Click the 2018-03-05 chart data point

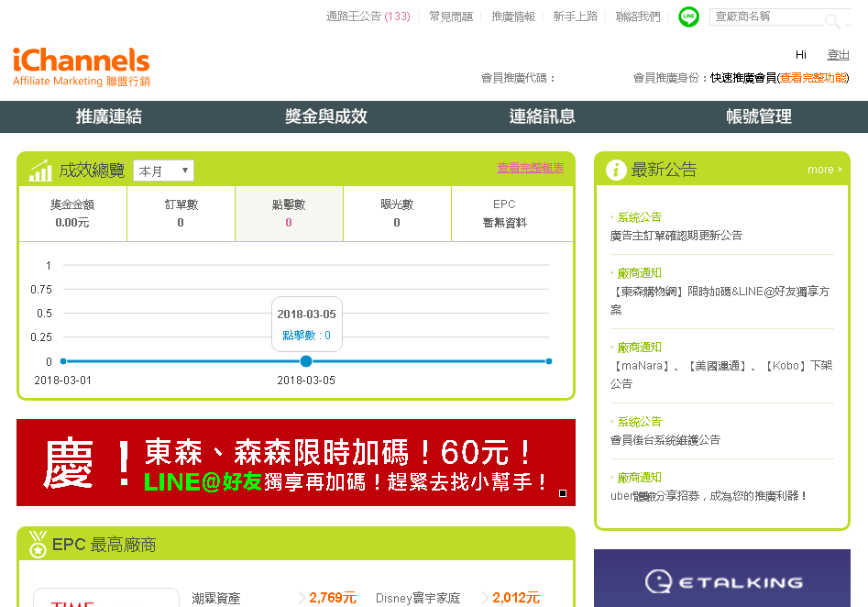[x=305, y=361]
